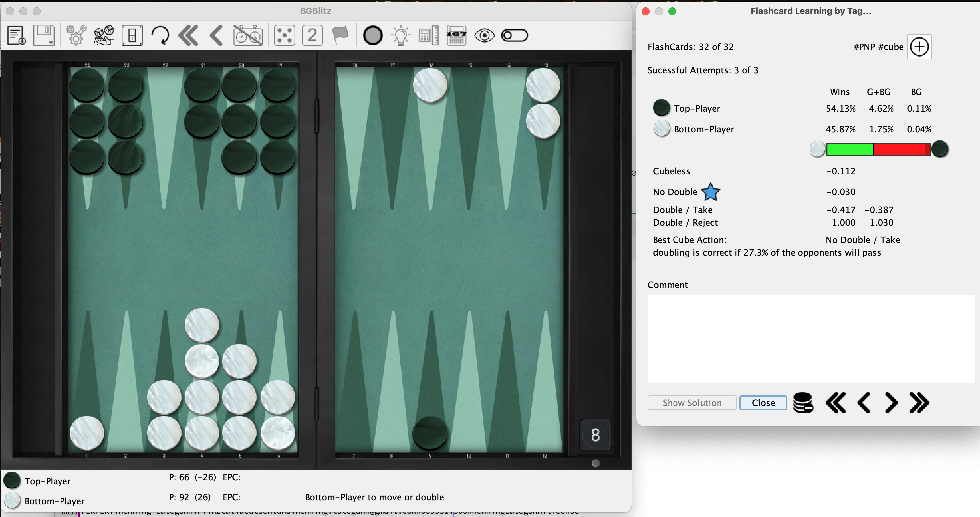
Task: Toggle the board orientation switch icon
Action: pos(132,35)
